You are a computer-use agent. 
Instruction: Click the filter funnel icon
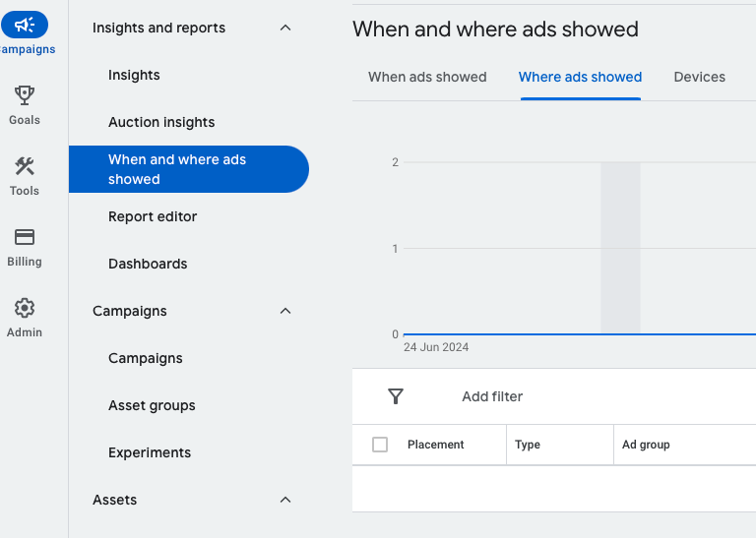click(396, 396)
